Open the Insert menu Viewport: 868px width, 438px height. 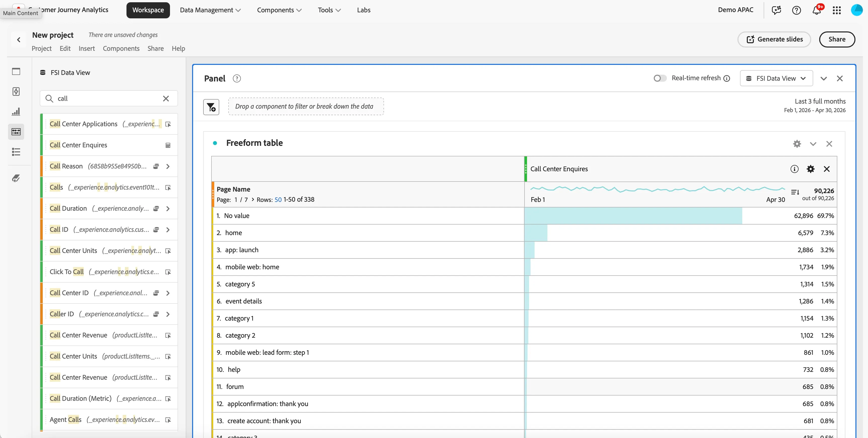86,49
